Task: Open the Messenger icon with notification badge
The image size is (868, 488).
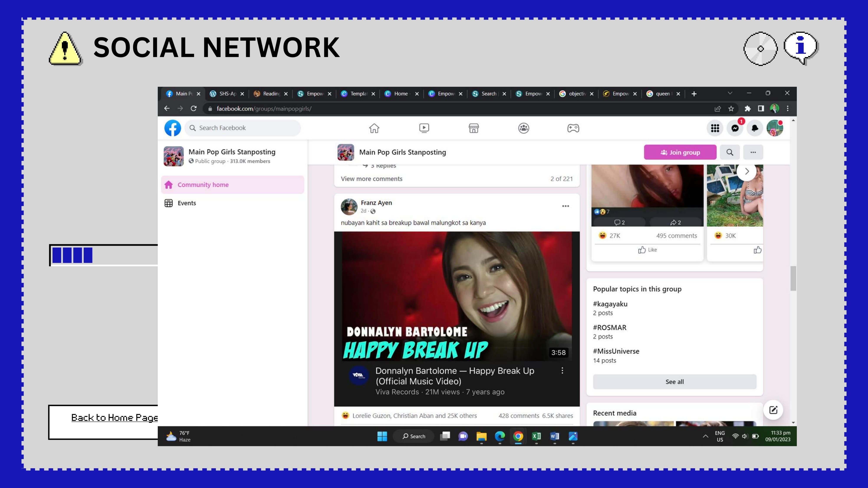Action: point(735,128)
